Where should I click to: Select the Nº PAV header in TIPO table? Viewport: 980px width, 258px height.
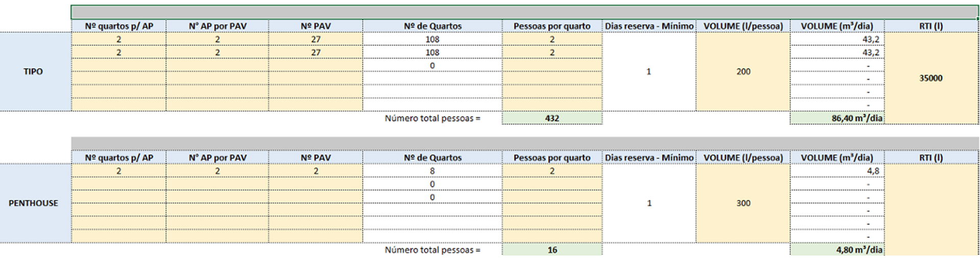pos(315,26)
